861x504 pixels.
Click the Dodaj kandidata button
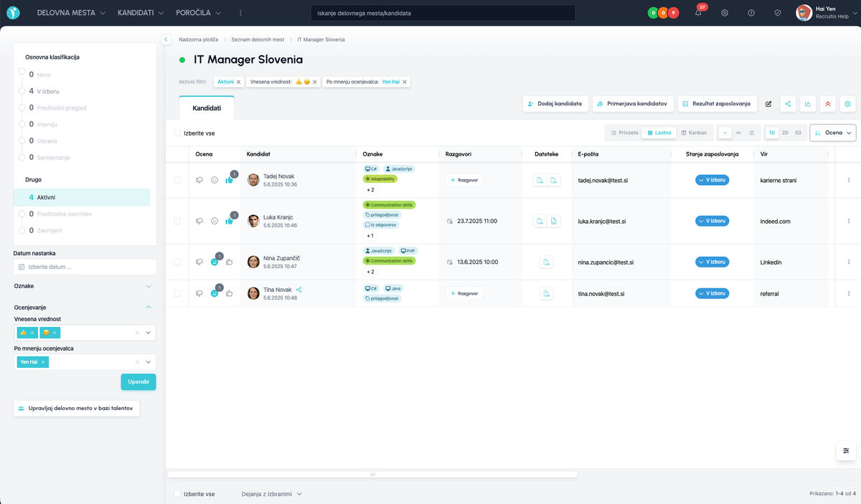pyautogui.click(x=555, y=104)
